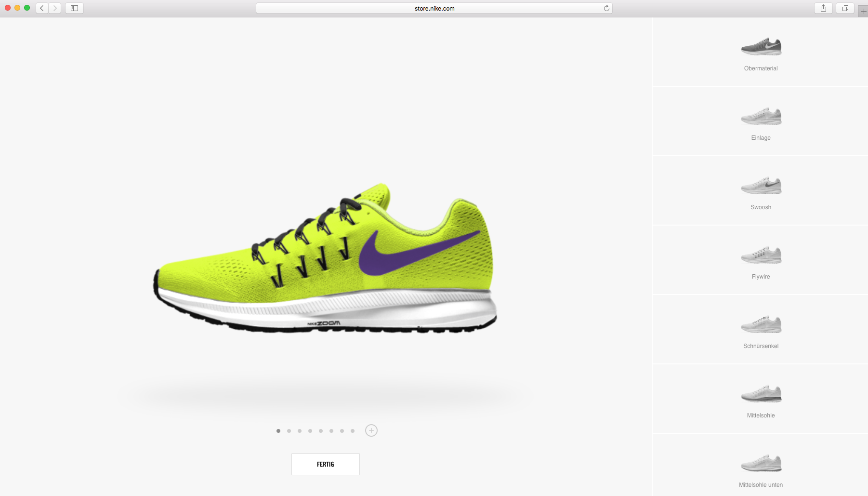The width and height of the screenshot is (868, 496).
Task: Switch to the eighth shoe view dot
Action: pos(353,431)
